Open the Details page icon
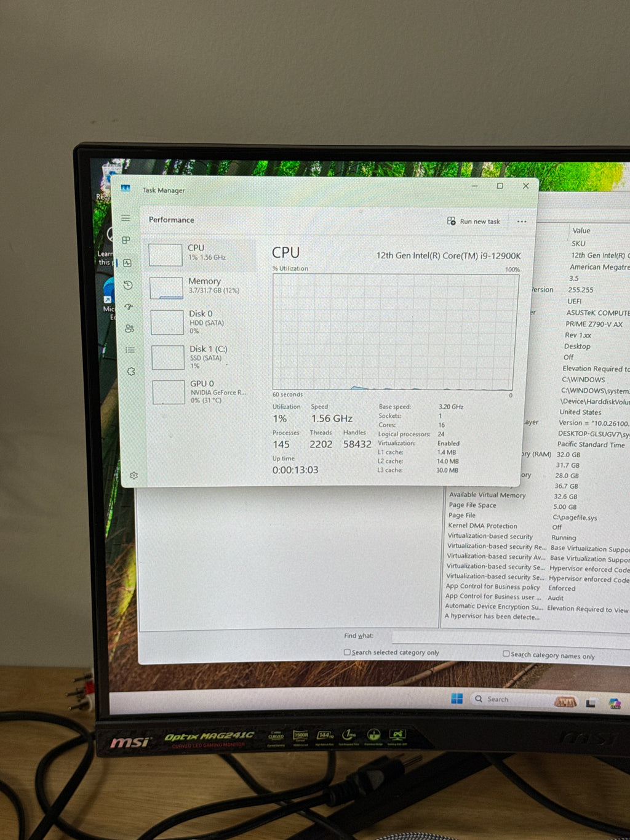Screen dimensions: 630x840 [x=130, y=350]
